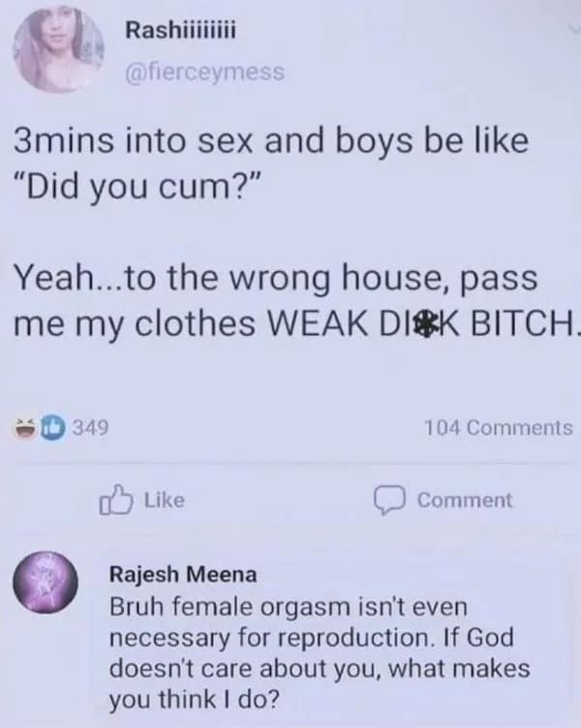Tap the Like button label
The width and height of the screenshot is (581, 728).
pyautogui.click(x=165, y=500)
